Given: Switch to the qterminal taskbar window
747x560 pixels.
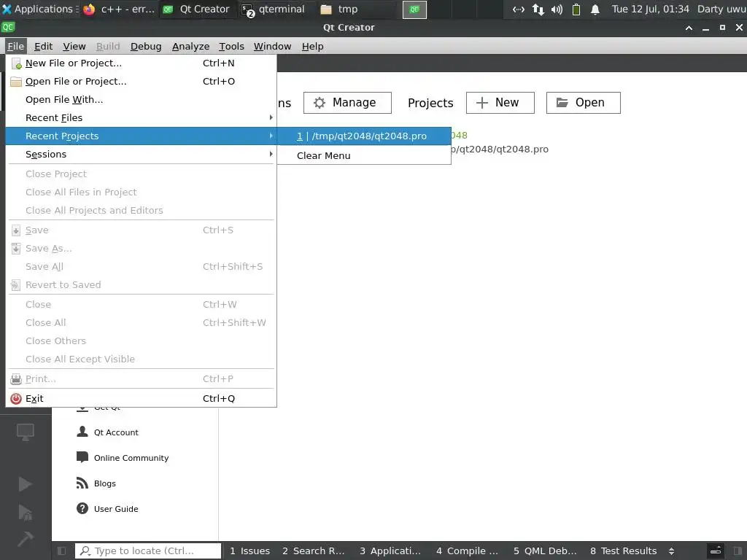Looking at the screenshot, I should (x=274, y=9).
